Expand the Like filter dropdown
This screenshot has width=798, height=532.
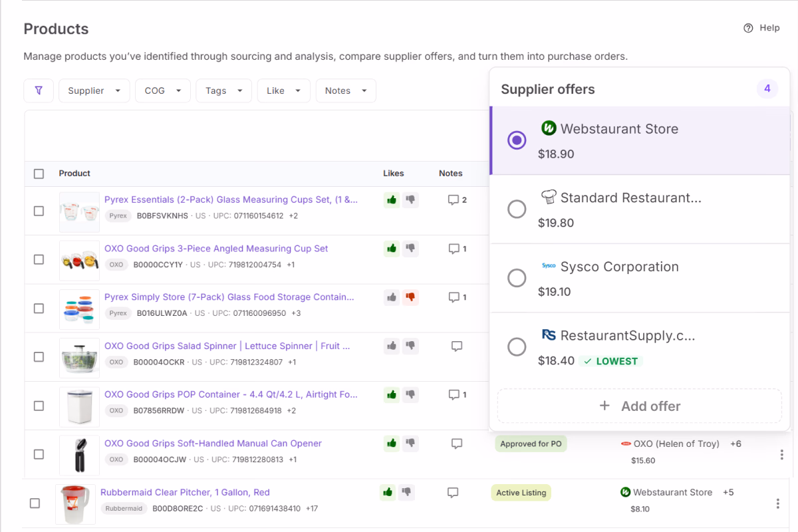(284, 90)
